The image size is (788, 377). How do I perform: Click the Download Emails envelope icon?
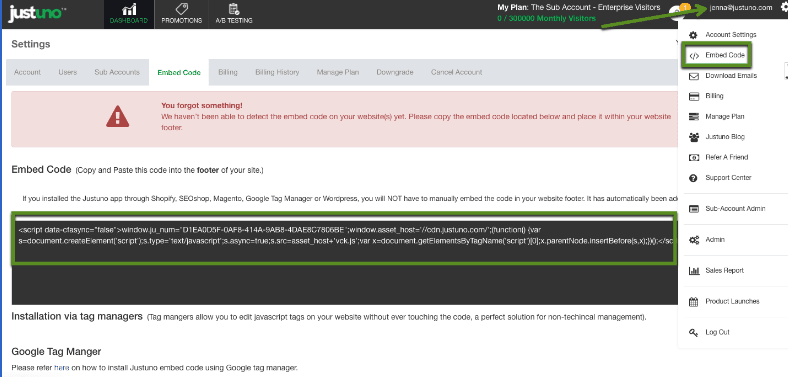tap(694, 76)
